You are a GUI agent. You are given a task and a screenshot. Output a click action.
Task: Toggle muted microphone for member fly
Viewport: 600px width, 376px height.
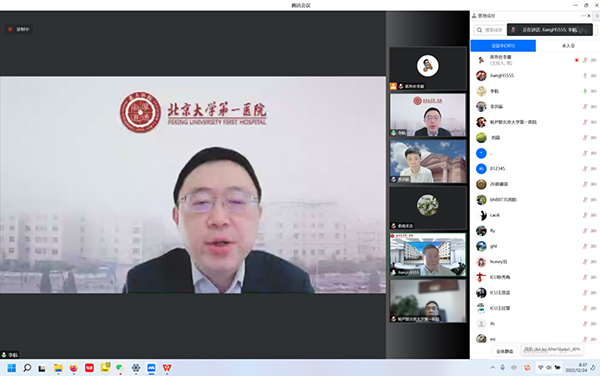click(585, 231)
